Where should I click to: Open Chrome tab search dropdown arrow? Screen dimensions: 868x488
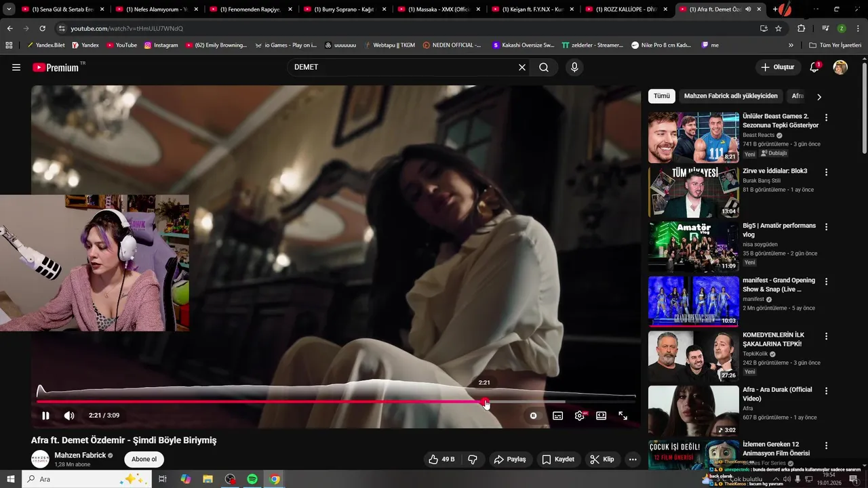click(x=9, y=9)
